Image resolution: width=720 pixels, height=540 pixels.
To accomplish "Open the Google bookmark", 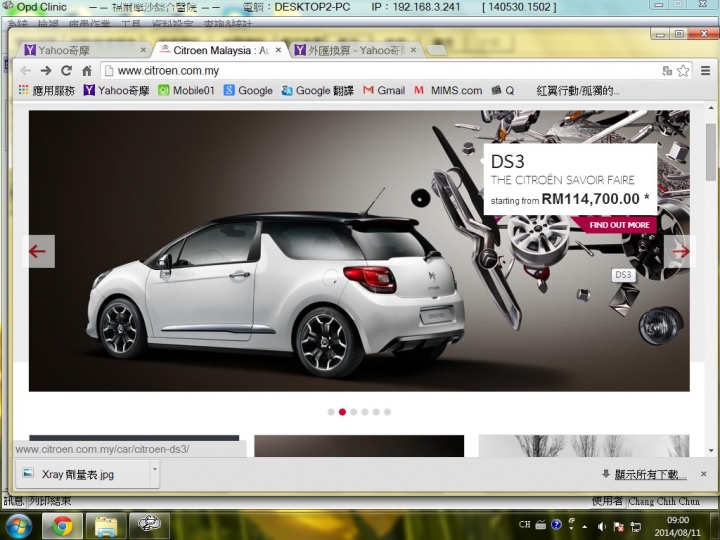I will pos(248,90).
